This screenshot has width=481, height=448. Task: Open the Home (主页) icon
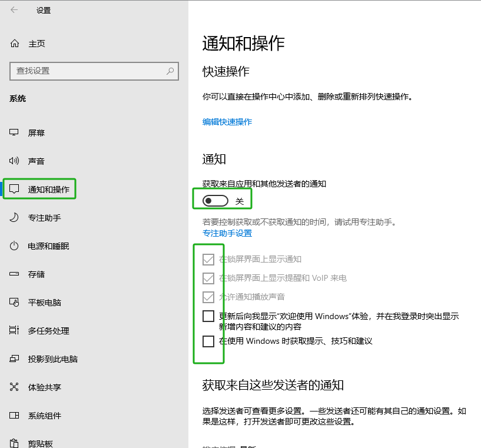[x=15, y=44]
